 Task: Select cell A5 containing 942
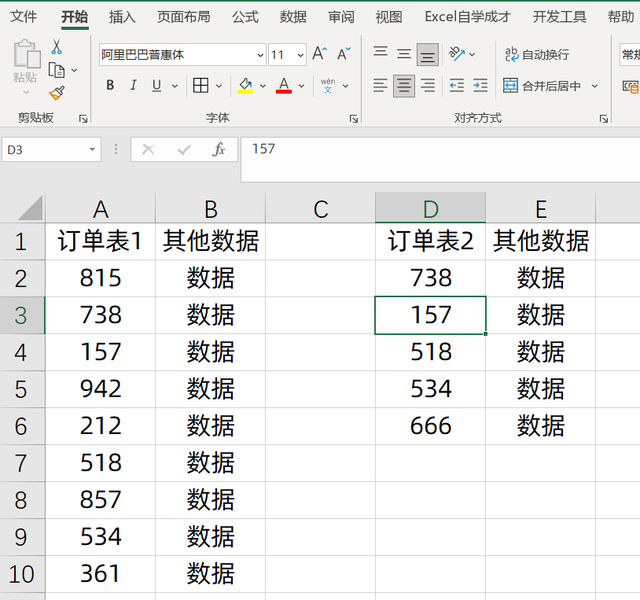[x=100, y=389]
